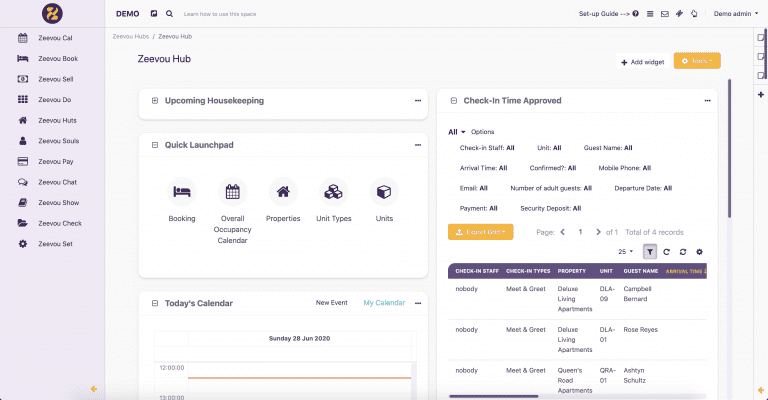Reset the Check-In grid with circular arrows icon
This screenshot has height=400, width=768.
point(683,252)
